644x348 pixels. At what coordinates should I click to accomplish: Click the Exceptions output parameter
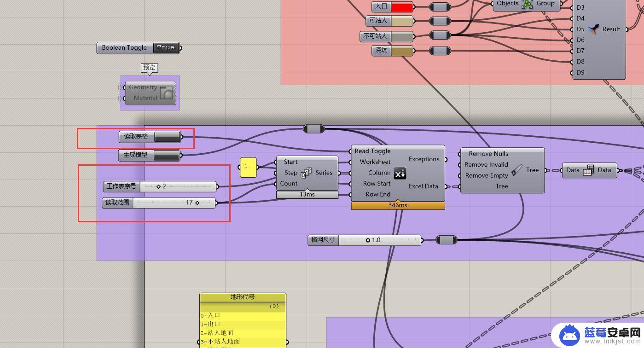[x=424, y=159]
